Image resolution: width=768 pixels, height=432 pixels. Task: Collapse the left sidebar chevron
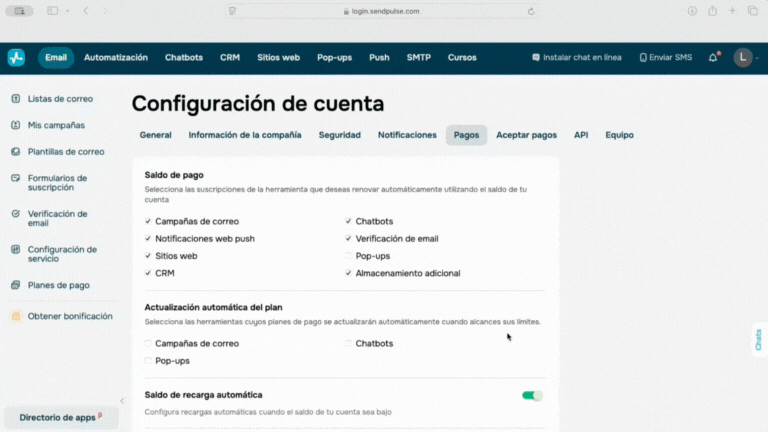click(122, 401)
